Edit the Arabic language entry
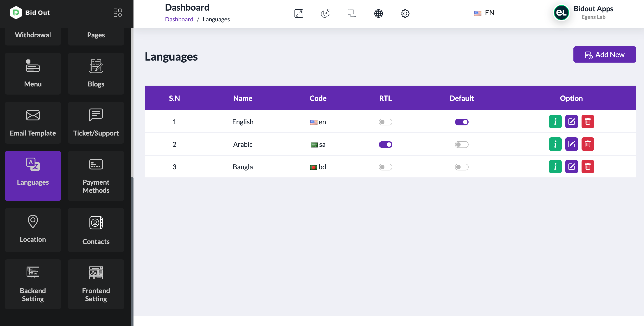 tap(571, 144)
